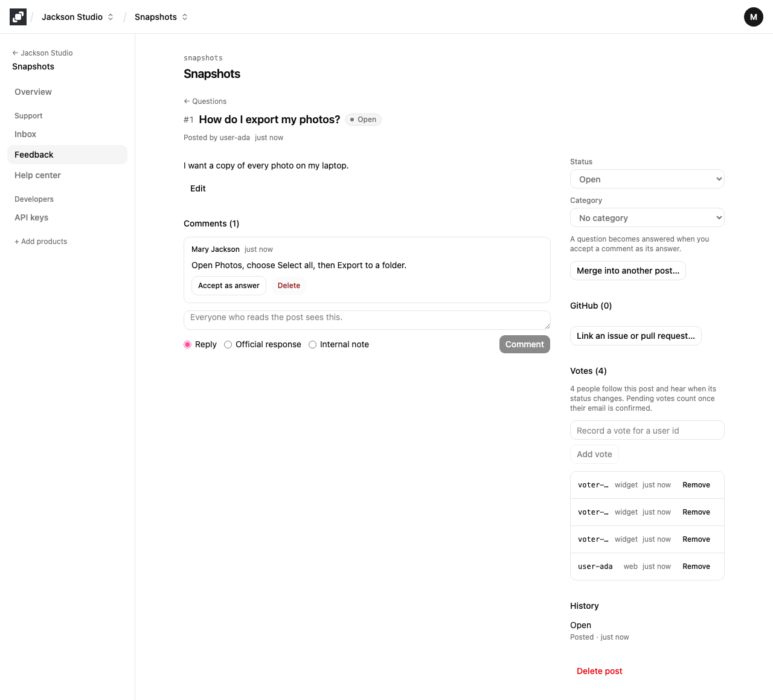The image size is (773, 700).
Task: Click the Comments (1) heading
Action: [x=211, y=223]
